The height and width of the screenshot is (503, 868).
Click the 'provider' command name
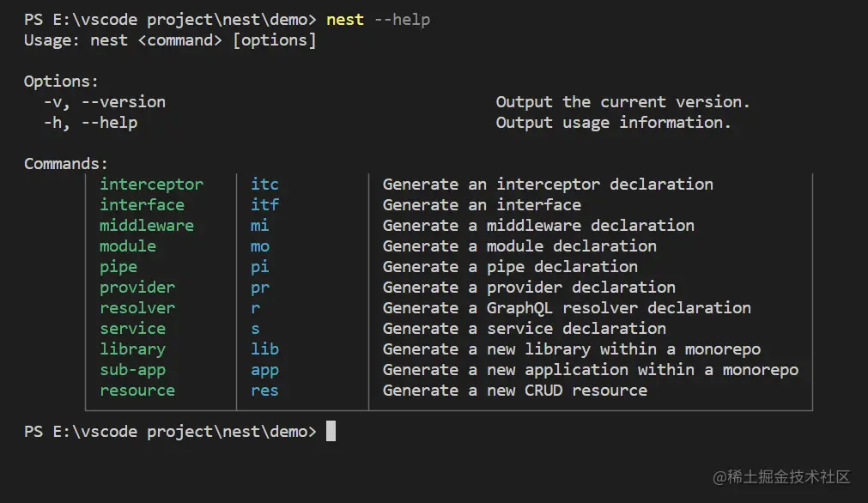click(137, 287)
